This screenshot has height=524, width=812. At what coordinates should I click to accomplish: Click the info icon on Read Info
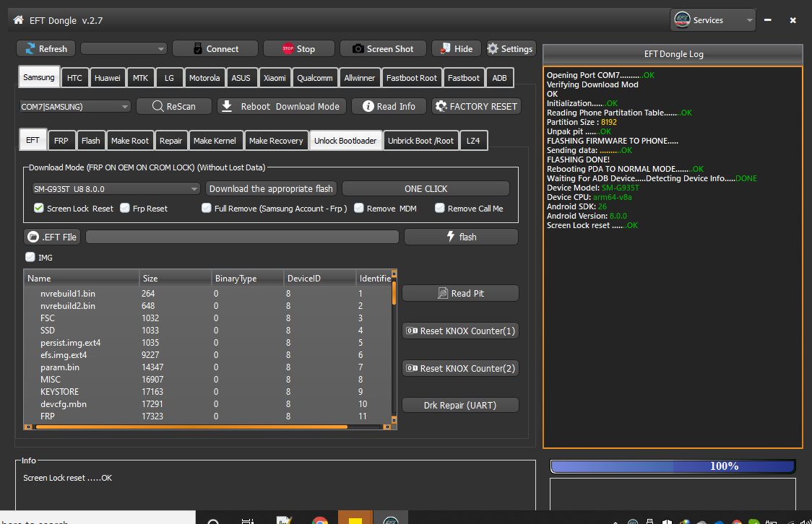pyautogui.click(x=368, y=106)
